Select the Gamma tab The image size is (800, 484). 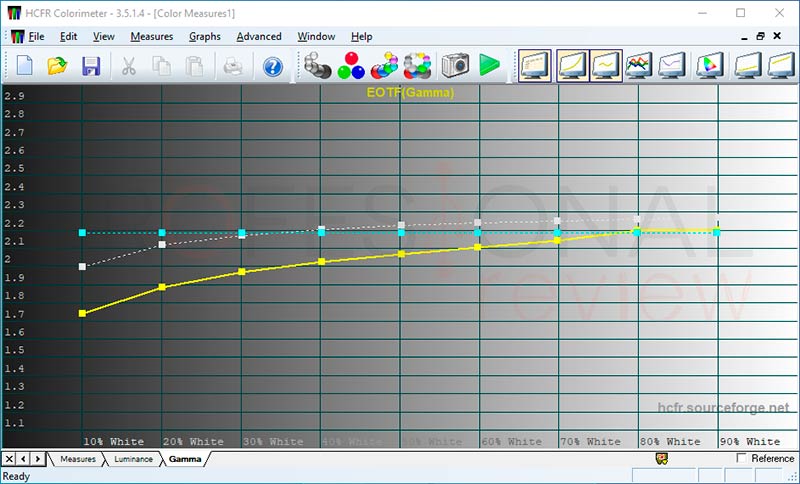pos(185,459)
